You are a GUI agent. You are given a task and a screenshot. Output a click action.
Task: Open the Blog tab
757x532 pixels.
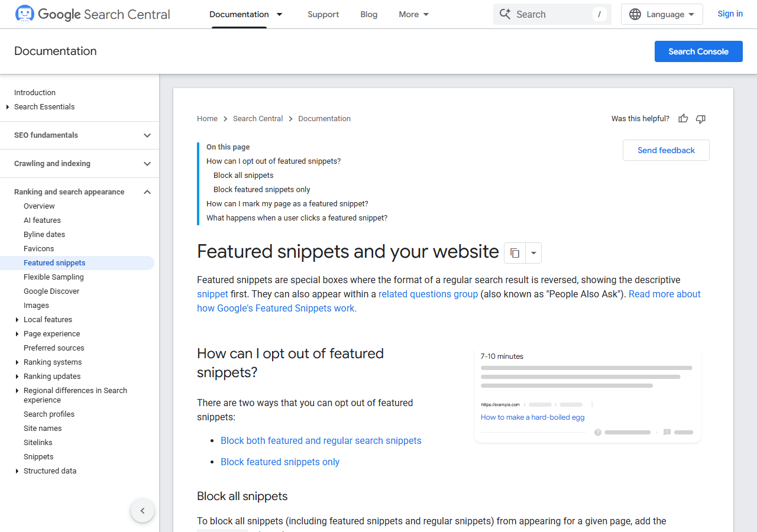[369, 14]
